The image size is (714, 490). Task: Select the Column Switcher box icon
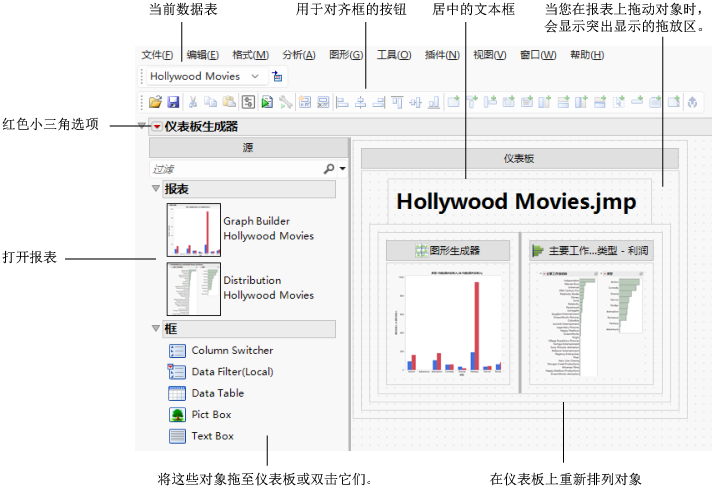(177, 351)
